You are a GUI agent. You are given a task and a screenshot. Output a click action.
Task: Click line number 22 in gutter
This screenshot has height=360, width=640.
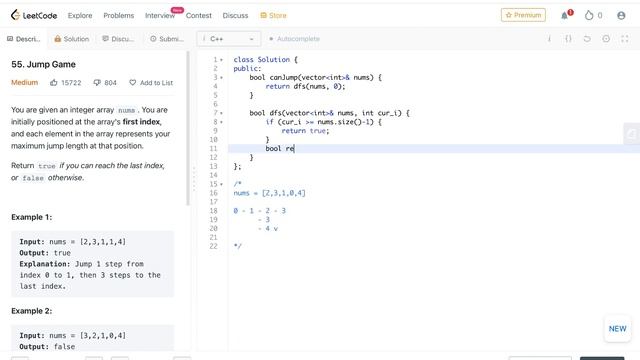tap(213, 247)
